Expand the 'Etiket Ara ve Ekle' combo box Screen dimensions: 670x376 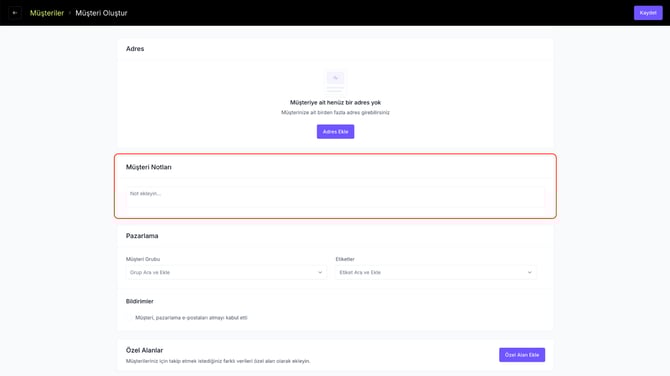pyautogui.click(x=436, y=273)
